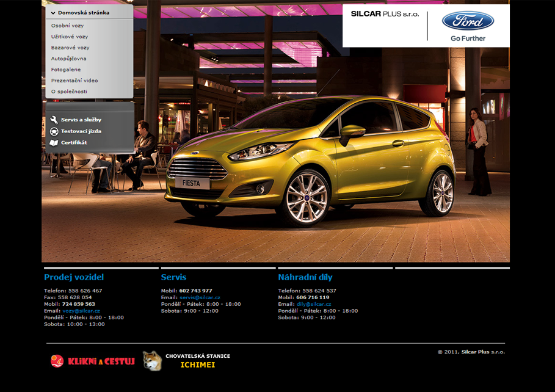Click the Ford oval logo
This screenshot has height=392, width=555.
pos(468,21)
